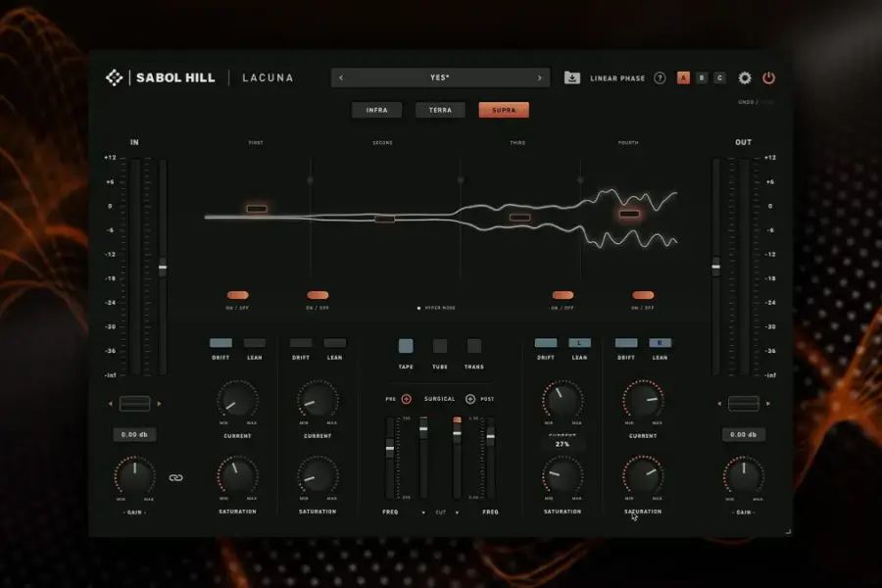882x588 pixels.
Task: Click second band Current knob
Action: coord(318,401)
